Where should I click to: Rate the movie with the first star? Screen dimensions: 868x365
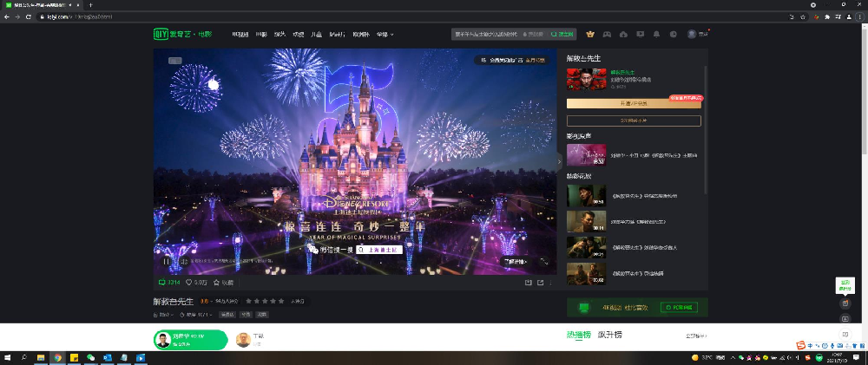pyautogui.click(x=249, y=302)
